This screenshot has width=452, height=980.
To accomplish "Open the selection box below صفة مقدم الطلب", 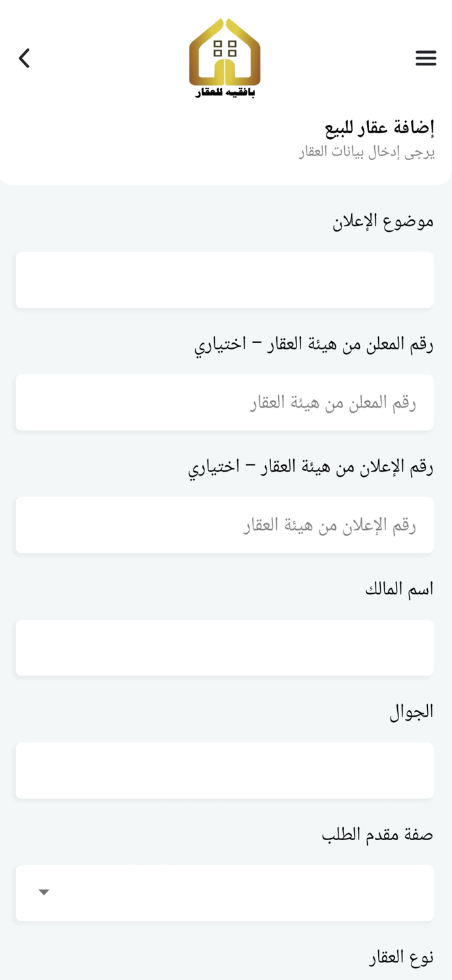I will point(225,892).
